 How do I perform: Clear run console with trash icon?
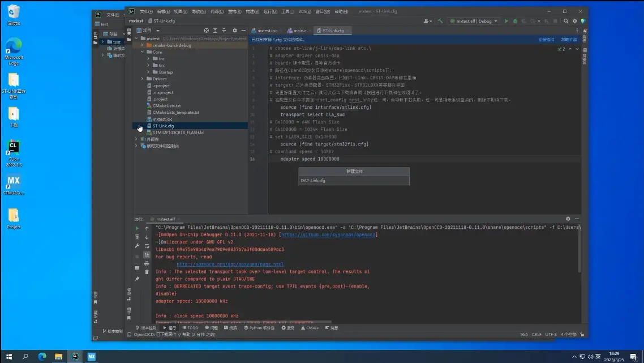tap(147, 272)
